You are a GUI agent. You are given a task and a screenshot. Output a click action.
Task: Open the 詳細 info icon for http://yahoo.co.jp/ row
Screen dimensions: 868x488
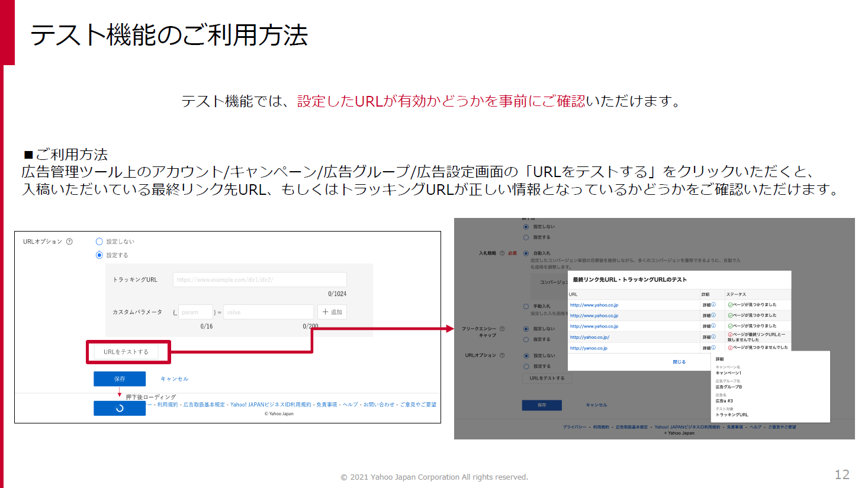click(x=713, y=337)
